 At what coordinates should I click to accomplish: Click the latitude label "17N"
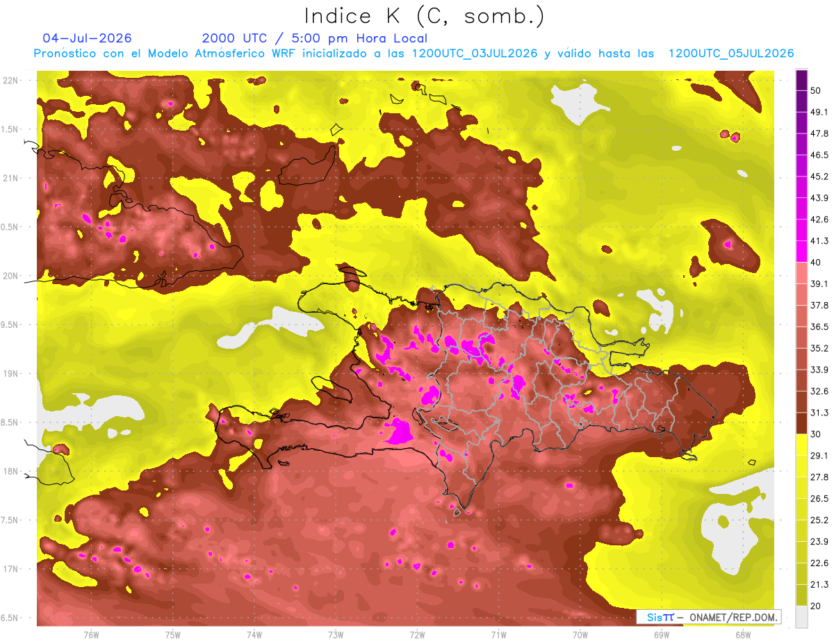(x=10, y=569)
